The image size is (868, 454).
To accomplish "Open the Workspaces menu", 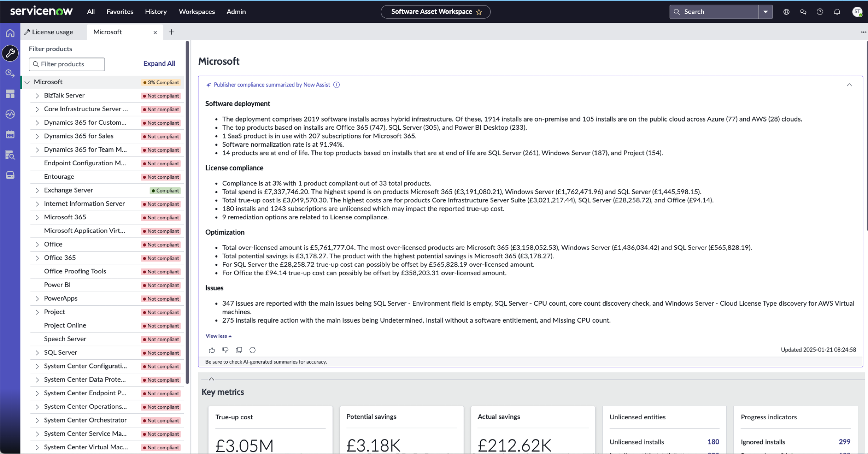I will pyautogui.click(x=197, y=11).
